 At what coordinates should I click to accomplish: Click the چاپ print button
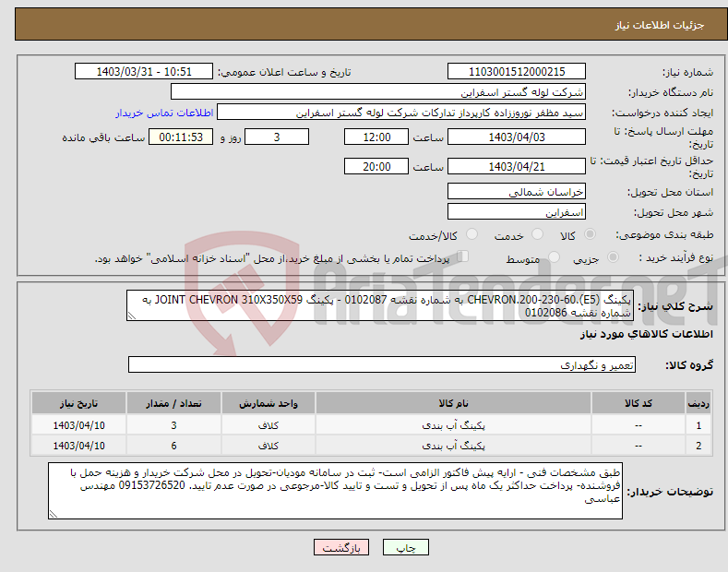coord(406,548)
